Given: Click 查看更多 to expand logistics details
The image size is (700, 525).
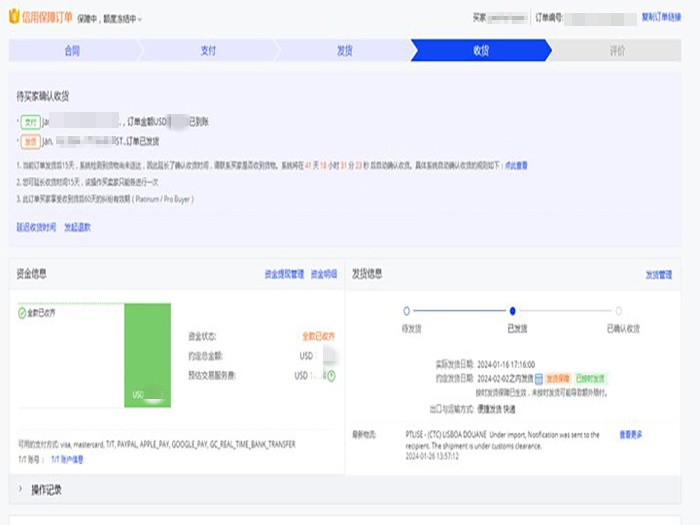Looking at the screenshot, I should [x=631, y=434].
